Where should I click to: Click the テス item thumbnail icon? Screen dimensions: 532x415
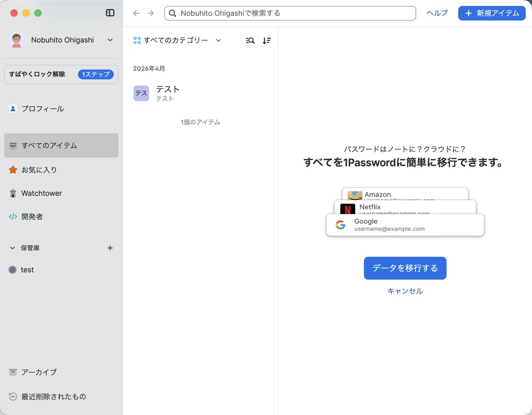[141, 93]
